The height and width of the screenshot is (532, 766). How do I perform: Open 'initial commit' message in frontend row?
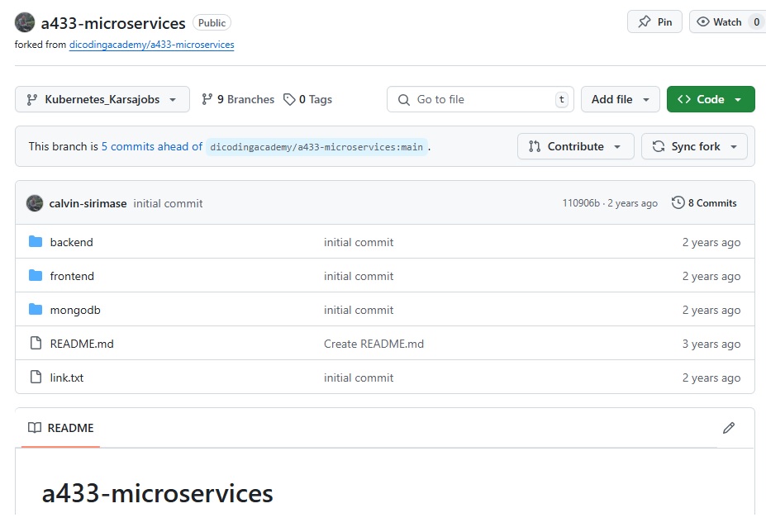[359, 276]
